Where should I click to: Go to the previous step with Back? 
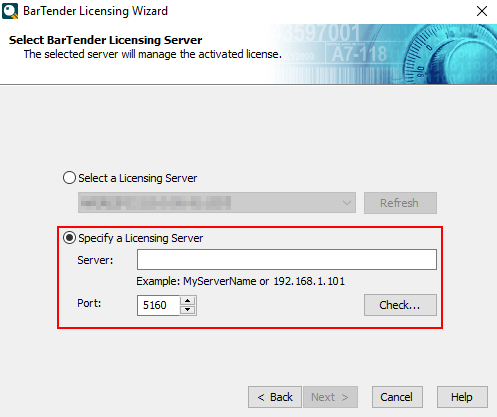(275, 397)
